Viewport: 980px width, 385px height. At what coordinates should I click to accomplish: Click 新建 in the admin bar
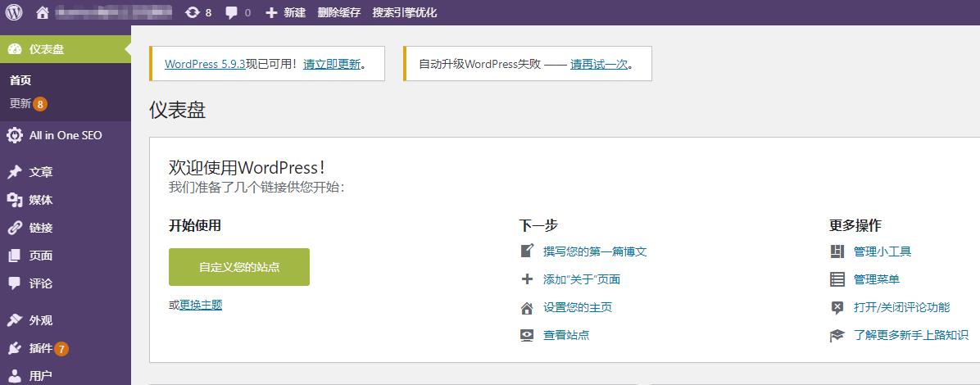(294, 12)
